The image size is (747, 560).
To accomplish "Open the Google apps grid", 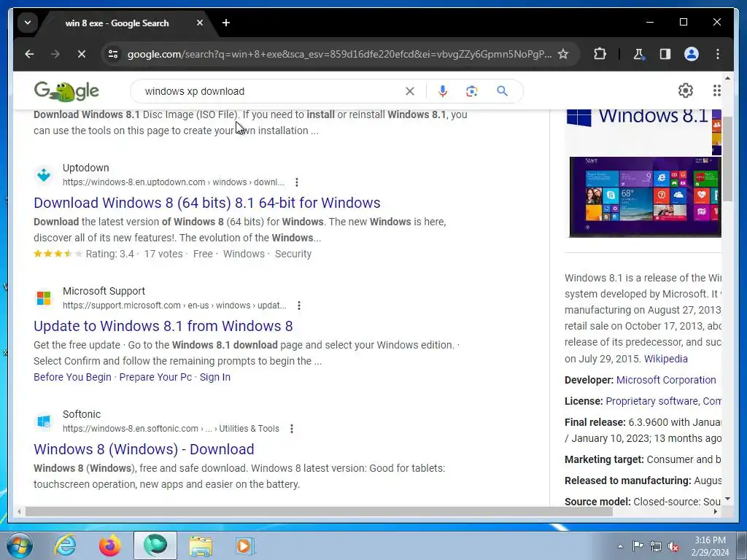I will [x=717, y=90].
